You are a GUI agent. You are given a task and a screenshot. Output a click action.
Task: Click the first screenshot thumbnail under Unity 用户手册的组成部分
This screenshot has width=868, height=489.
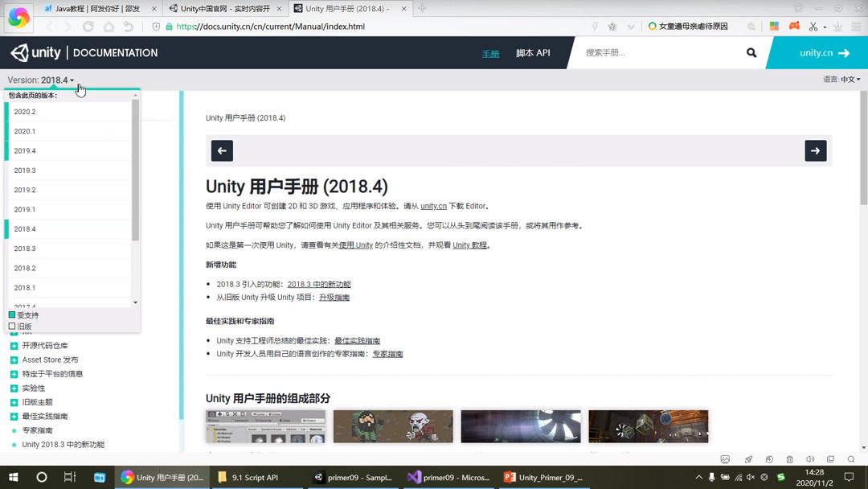pos(265,426)
